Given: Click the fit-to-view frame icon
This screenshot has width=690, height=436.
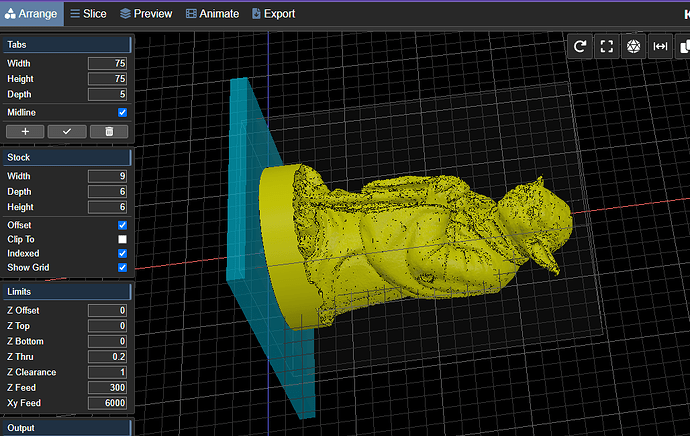Looking at the screenshot, I should pyautogui.click(x=607, y=46).
